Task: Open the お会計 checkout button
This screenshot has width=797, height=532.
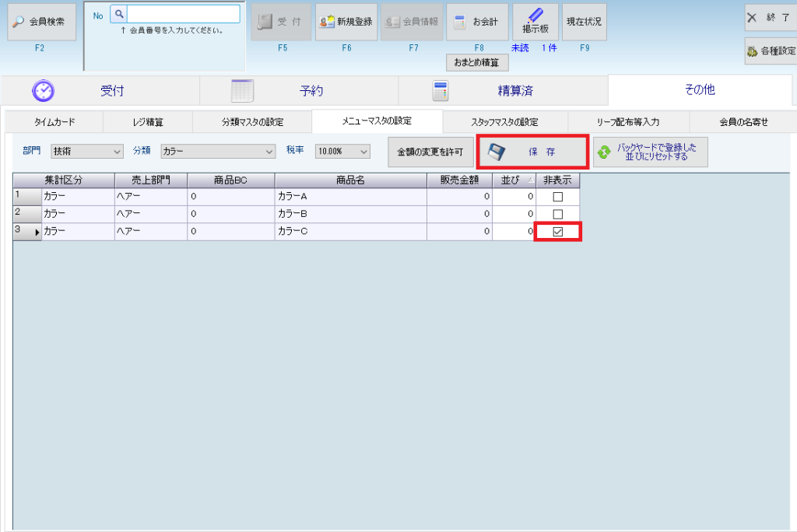Action: tap(477, 23)
